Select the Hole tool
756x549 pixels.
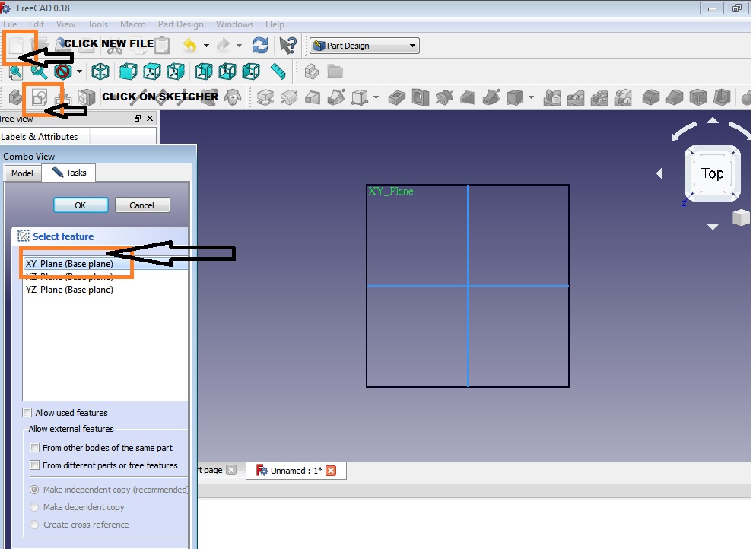(421, 98)
